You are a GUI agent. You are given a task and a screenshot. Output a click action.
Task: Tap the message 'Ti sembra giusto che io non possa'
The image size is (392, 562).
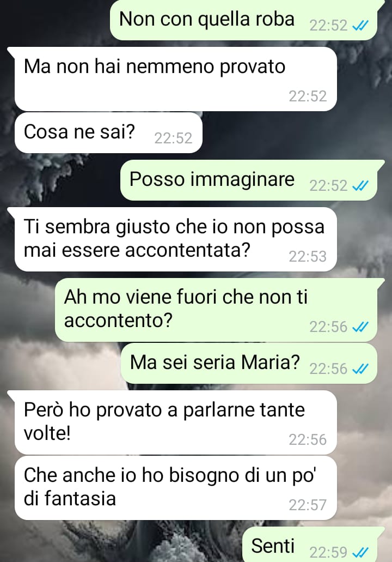pos(175,239)
